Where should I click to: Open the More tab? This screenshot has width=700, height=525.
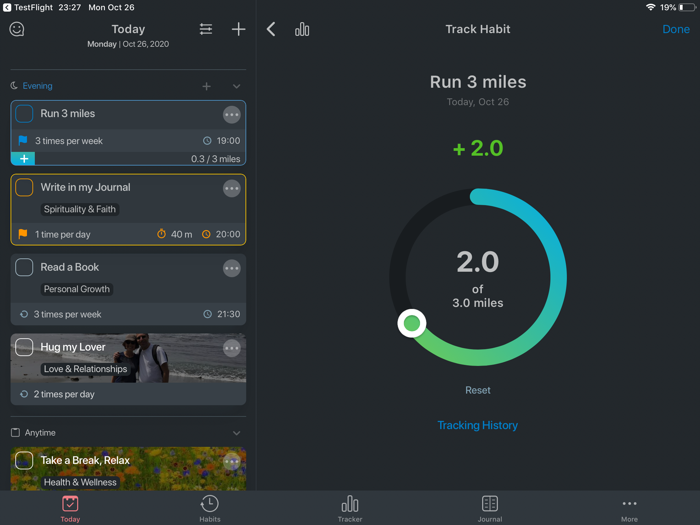(x=629, y=509)
